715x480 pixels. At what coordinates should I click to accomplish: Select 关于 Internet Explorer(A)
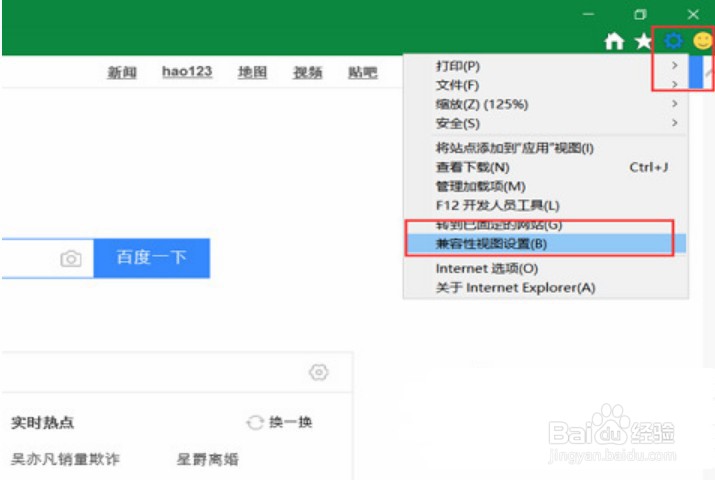(x=546, y=288)
